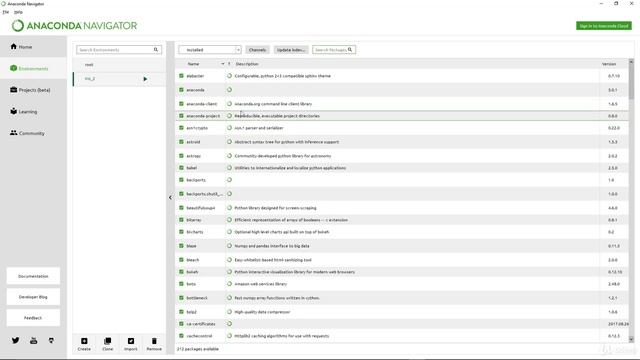Click the status circle for astropy
Image resolution: width=640 pixels, height=360 pixels.
pyautogui.click(x=229, y=156)
